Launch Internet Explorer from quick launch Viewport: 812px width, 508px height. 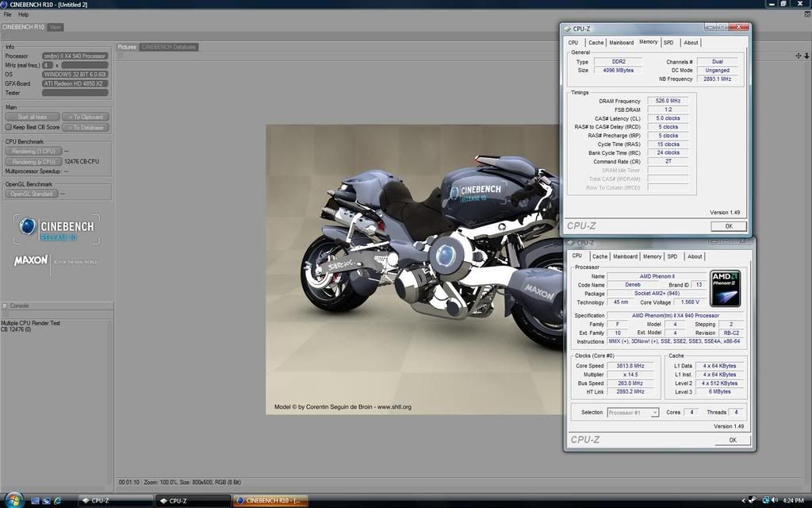57,501
